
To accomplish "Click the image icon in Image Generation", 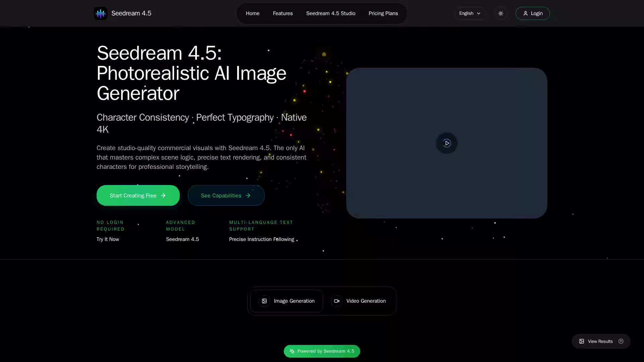I will point(264,301).
